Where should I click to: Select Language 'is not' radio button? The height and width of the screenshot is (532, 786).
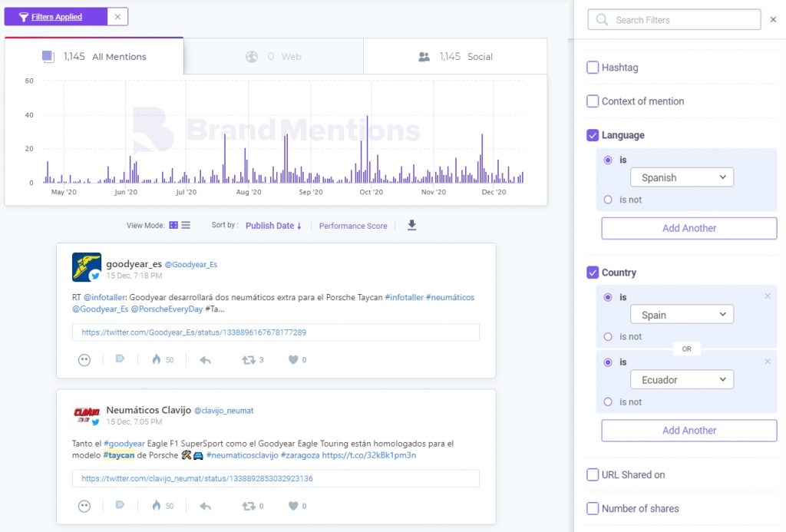[x=608, y=200]
